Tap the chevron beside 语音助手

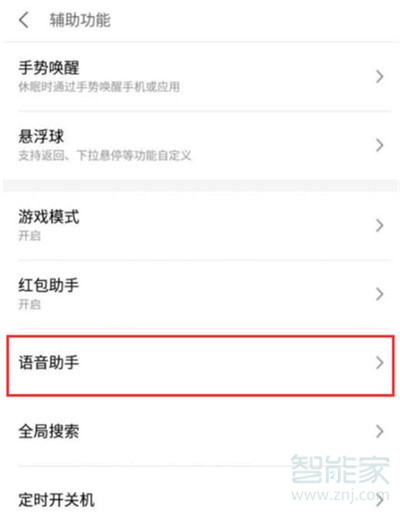click(380, 363)
